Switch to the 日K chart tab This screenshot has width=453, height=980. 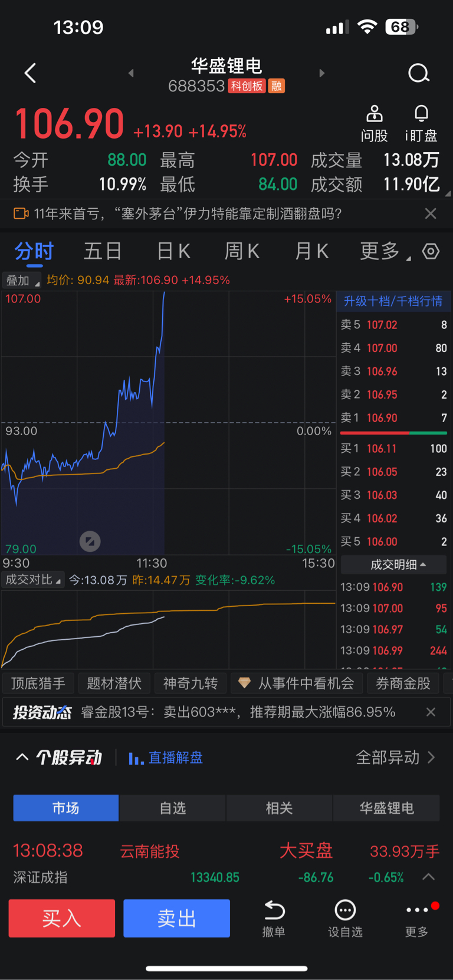pyautogui.click(x=173, y=251)
